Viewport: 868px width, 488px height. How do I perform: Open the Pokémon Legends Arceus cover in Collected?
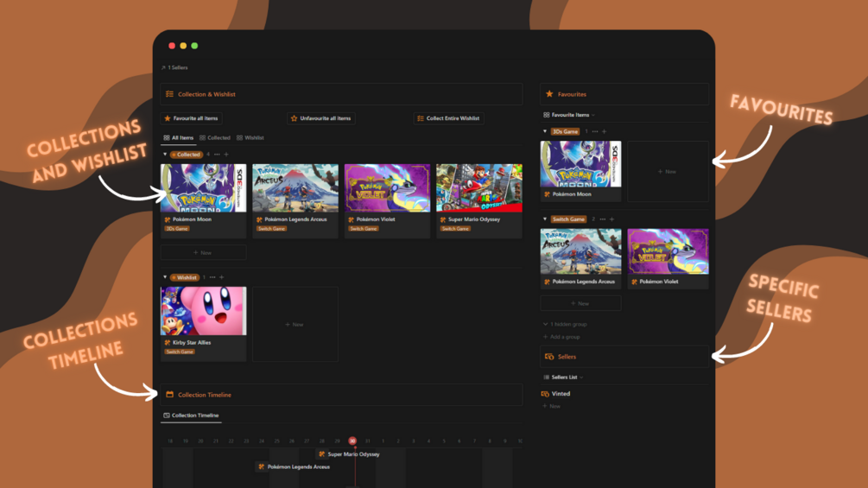tap(295, 188)
